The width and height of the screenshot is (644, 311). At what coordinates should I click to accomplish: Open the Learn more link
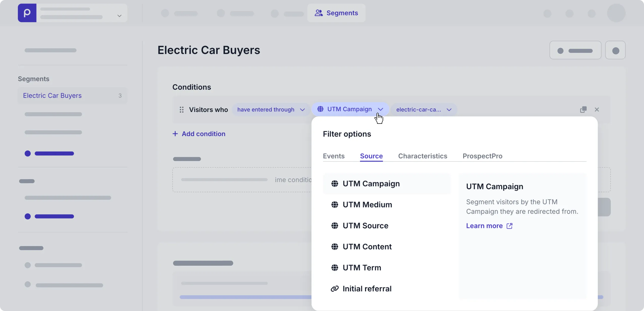click(x=484, y=226)
